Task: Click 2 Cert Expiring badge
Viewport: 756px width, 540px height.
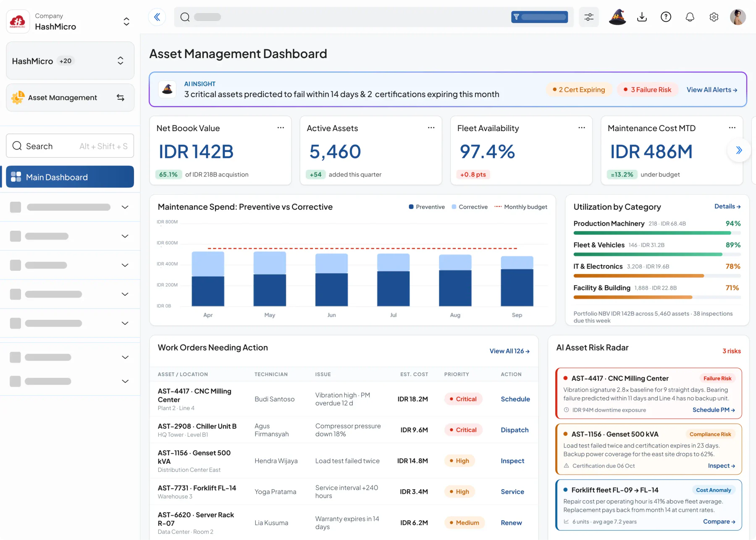Action: coord(579,90)
